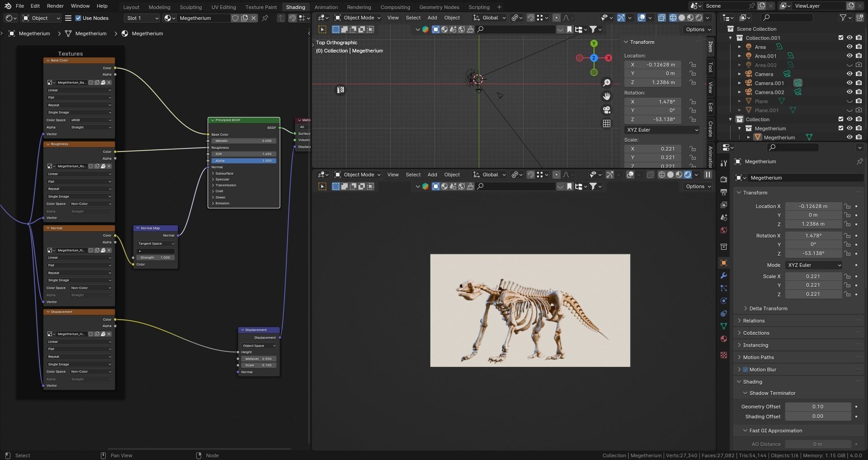Lock Location X in properties Transform
The image size is (868, 460).
click(x=847, y=206)
